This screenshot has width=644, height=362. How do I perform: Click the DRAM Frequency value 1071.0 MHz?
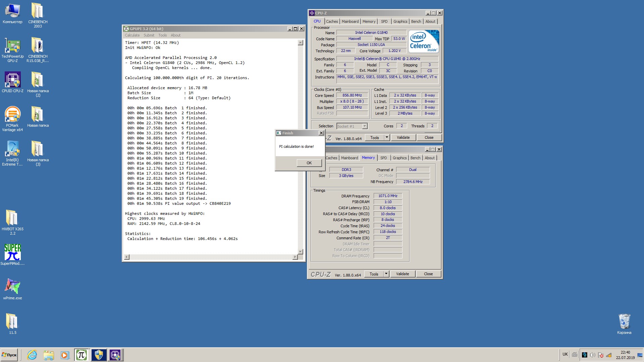[388, 196]
